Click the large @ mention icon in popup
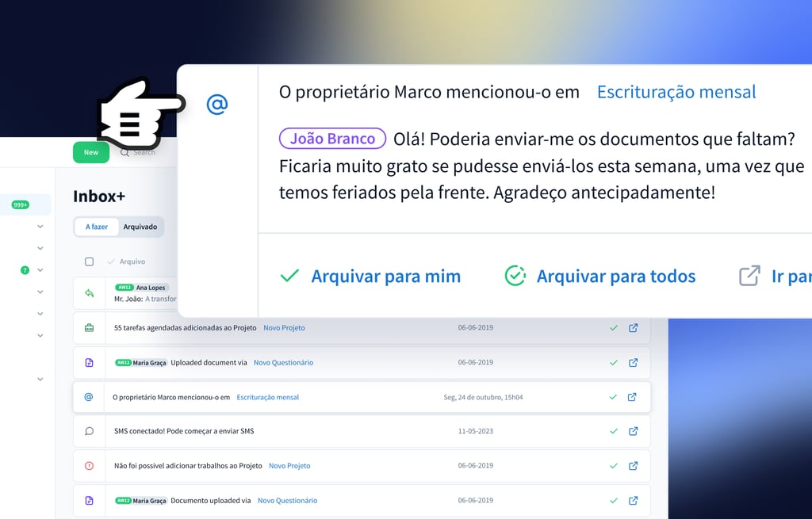Image resolution: width=812 pixels, height=519 pixels. [x=217, y=104]
